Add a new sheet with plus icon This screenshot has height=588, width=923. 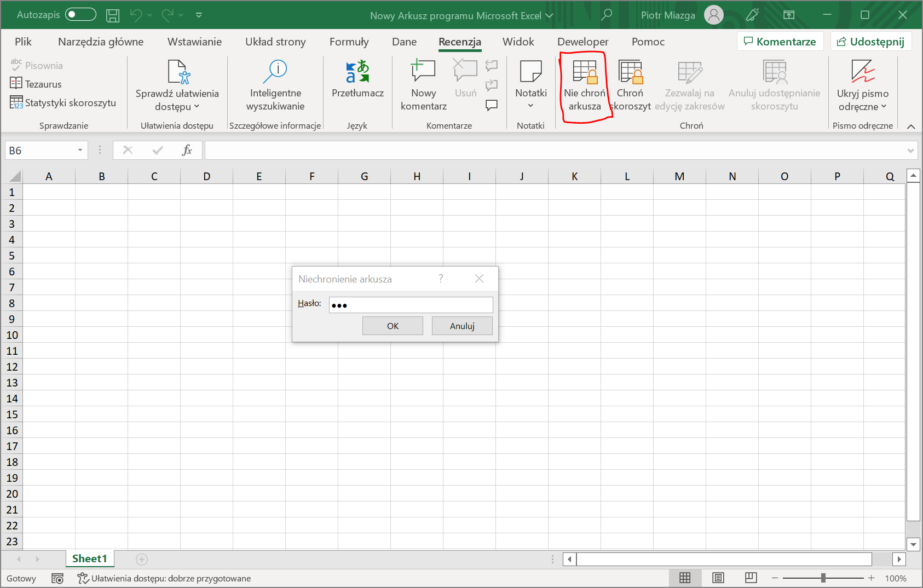[142, 559]
